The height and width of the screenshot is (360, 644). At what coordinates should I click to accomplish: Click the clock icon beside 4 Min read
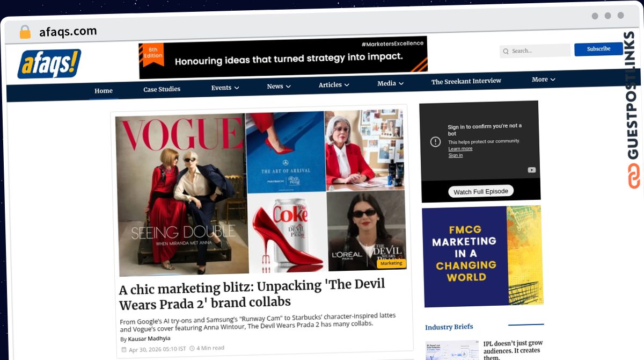(192, 348)
